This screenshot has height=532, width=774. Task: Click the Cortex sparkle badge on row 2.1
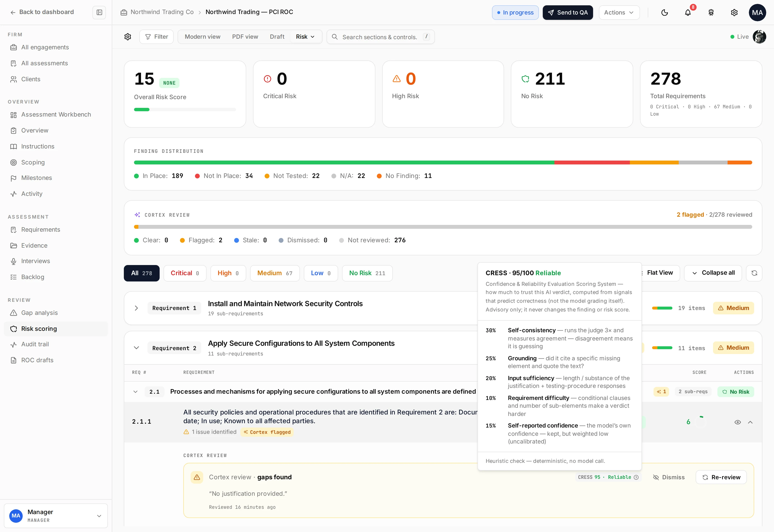[x=661, y=392]
